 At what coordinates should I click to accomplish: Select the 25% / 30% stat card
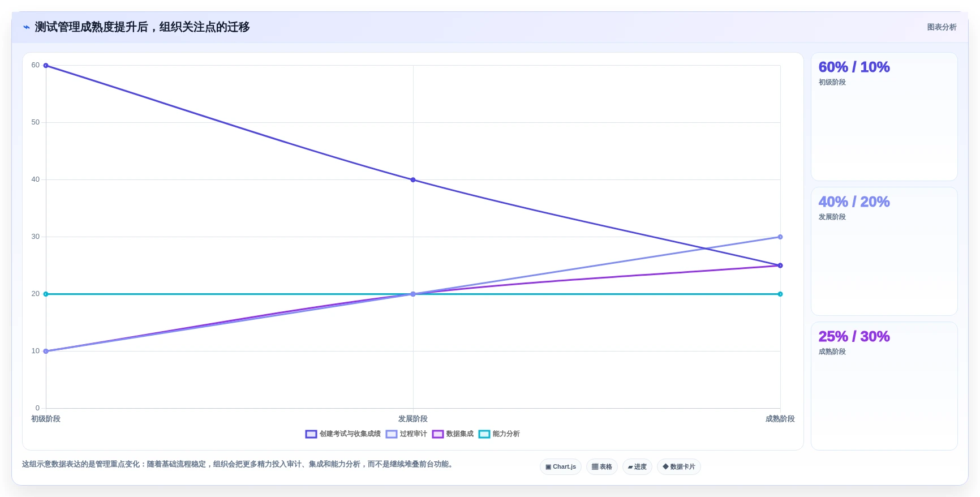[884, 386]
